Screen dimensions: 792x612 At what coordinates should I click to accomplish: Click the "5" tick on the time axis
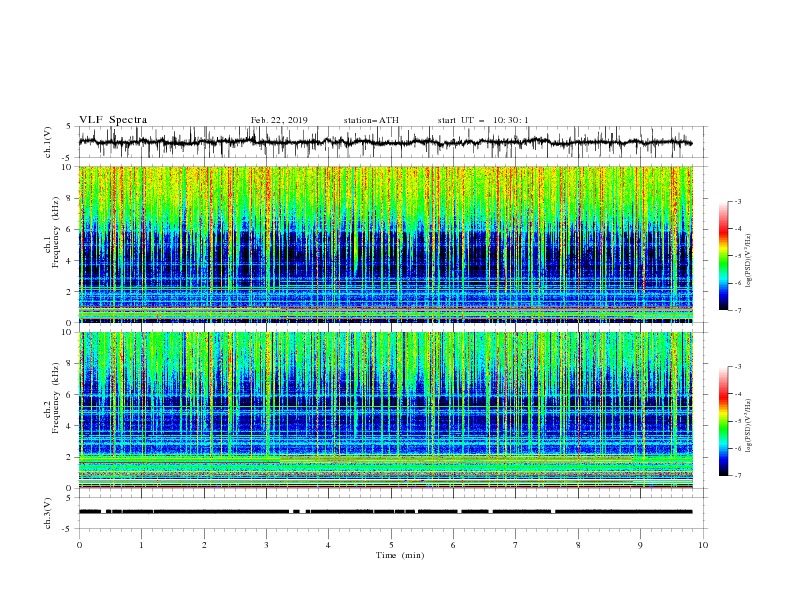pos(391,545)
